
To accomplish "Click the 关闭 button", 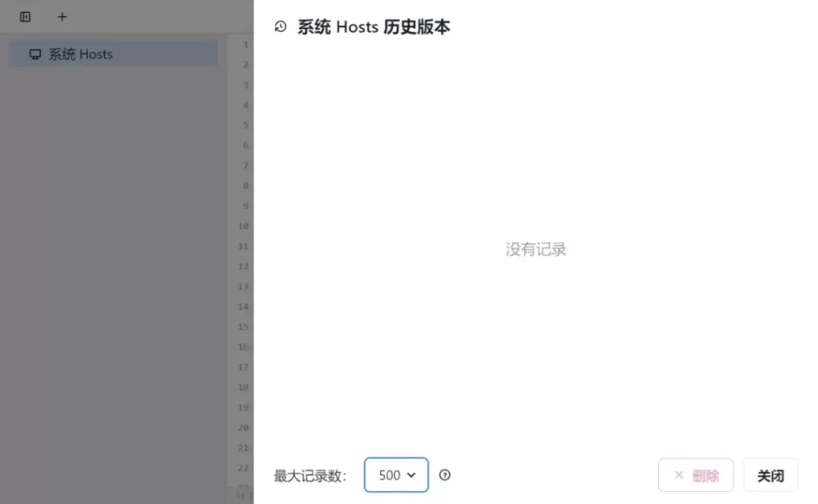I will coord(771,474).
